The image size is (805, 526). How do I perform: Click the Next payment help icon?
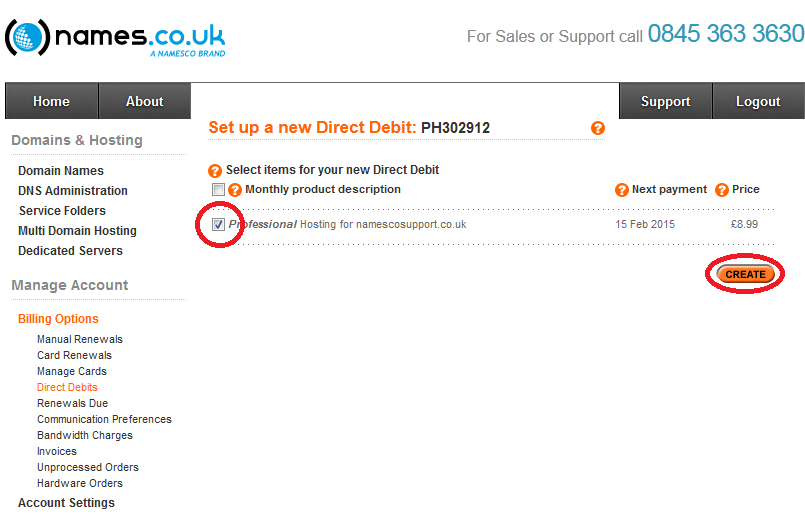(622, 190)
